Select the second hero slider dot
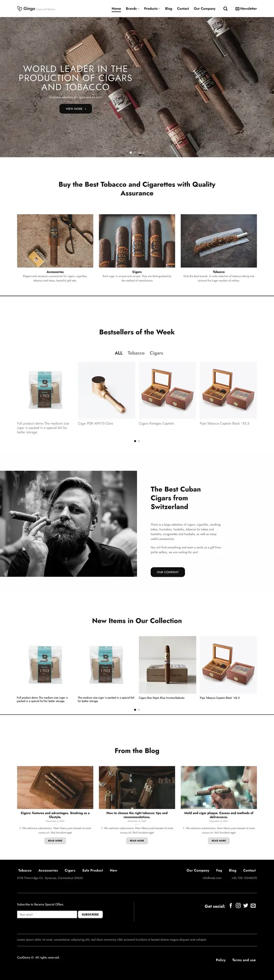This screenshot has height=980, width=274. pyautogui.click(x=135, y=153)
